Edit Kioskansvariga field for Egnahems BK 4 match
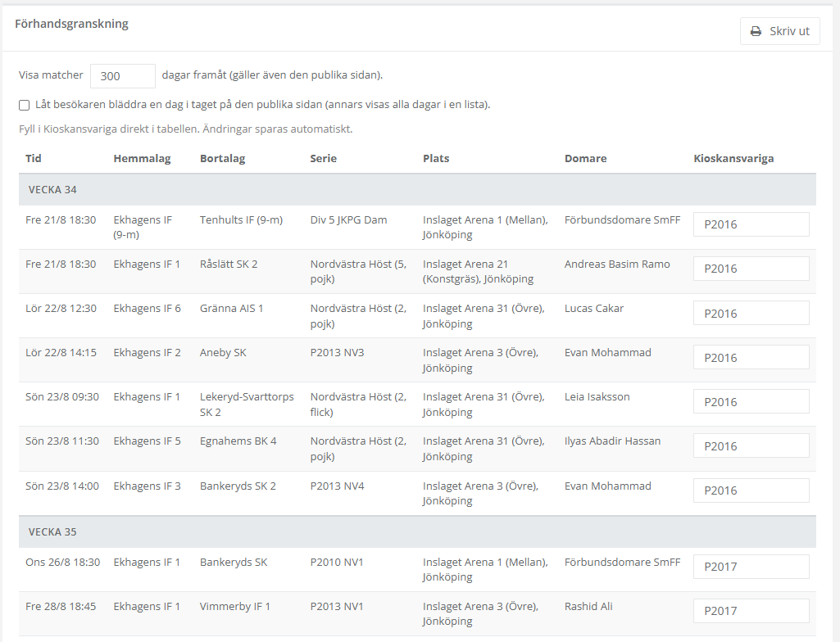 [751, 446]
